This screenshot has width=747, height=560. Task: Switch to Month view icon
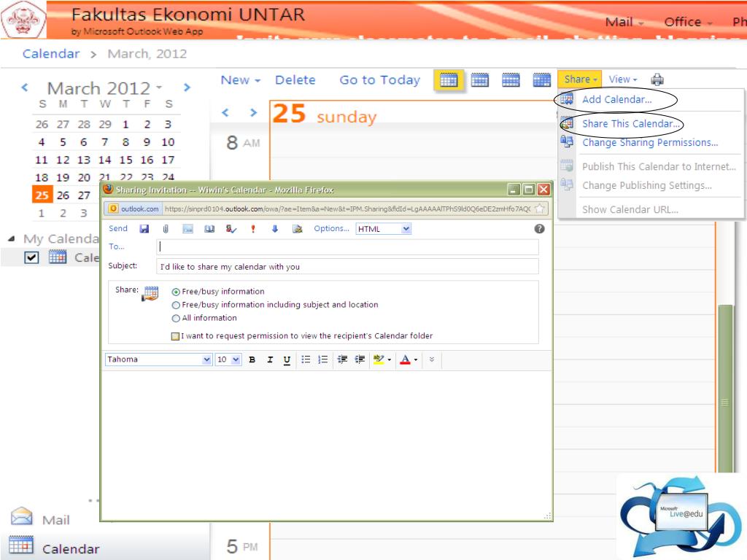pyautogui.click(x=542, y=80)
